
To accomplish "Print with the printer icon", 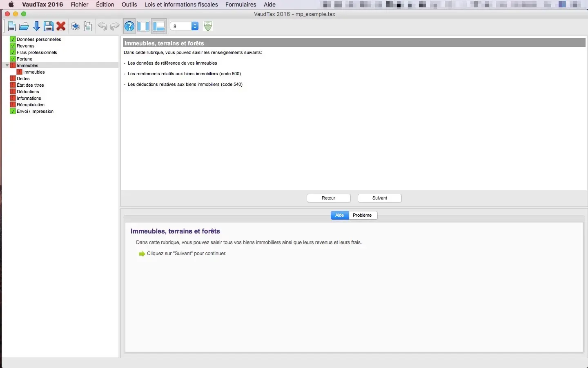I will tap(75, 27).
